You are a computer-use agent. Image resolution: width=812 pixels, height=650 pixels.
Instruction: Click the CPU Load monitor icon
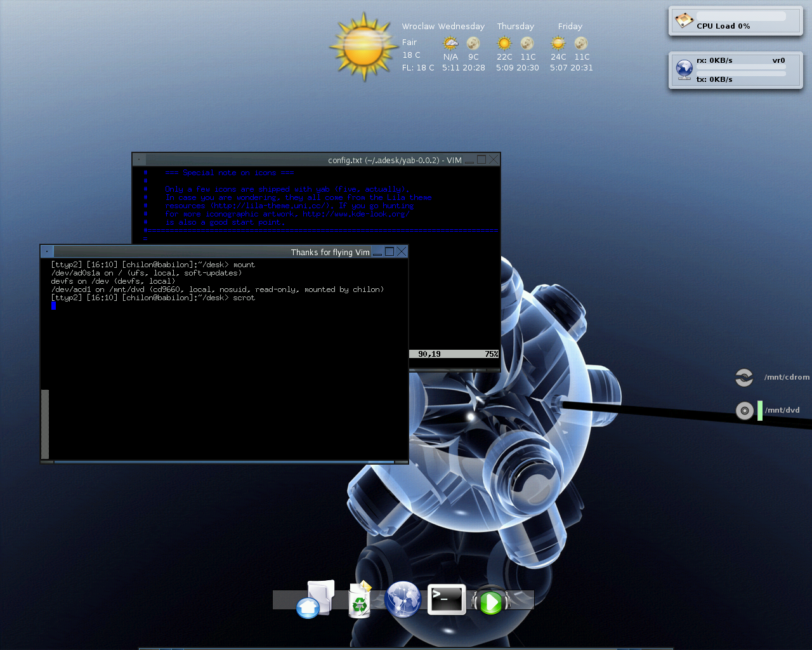684,20
